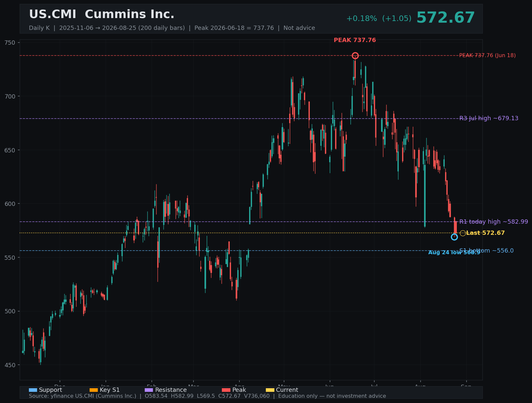
Task: Click the 'US.CMI Cummins Inc.' title
Action: [102, 14]
